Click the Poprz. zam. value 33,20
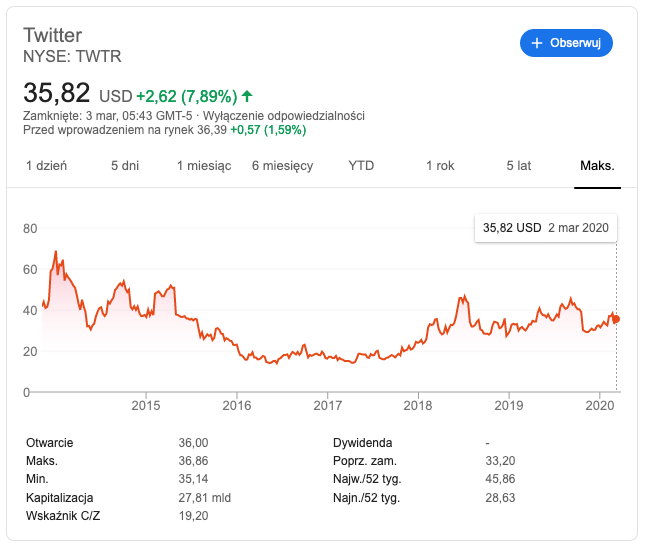 500,461
